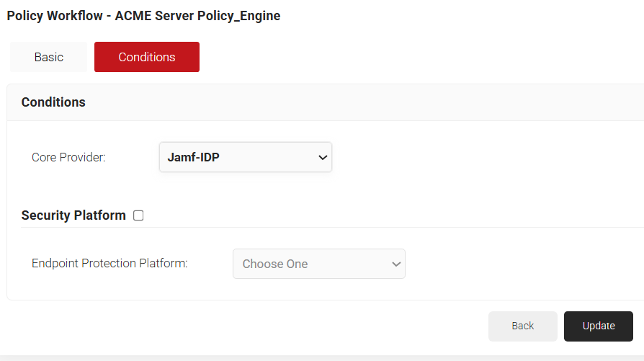This screenshot has width=644, height=361.
Task: Click the gray footer strip at page bottom
Action: point(322,357)
